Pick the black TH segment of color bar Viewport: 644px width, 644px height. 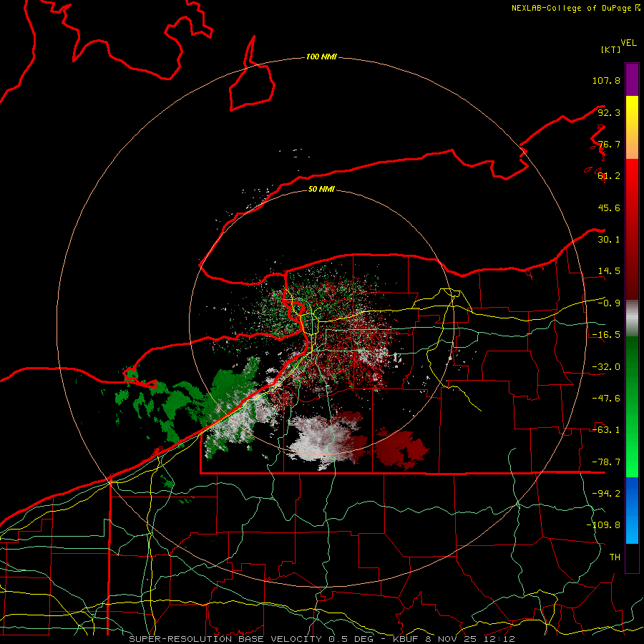632,558
